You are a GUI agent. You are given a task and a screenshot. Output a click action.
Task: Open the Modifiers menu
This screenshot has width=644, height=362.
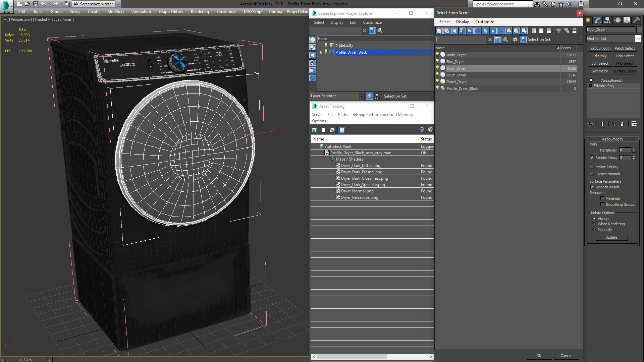point(115,12)
